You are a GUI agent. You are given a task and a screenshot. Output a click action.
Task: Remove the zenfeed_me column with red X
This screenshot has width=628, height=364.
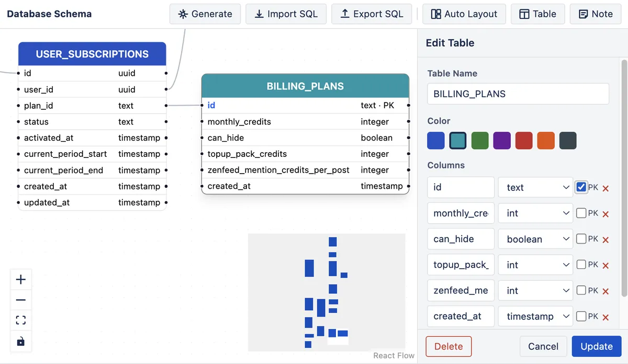(605, 291)
